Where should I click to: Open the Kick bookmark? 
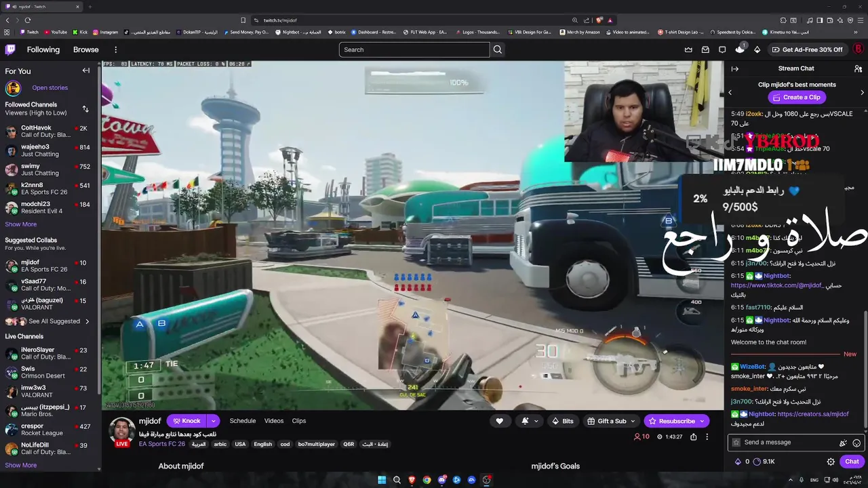[x=80, y=32]
